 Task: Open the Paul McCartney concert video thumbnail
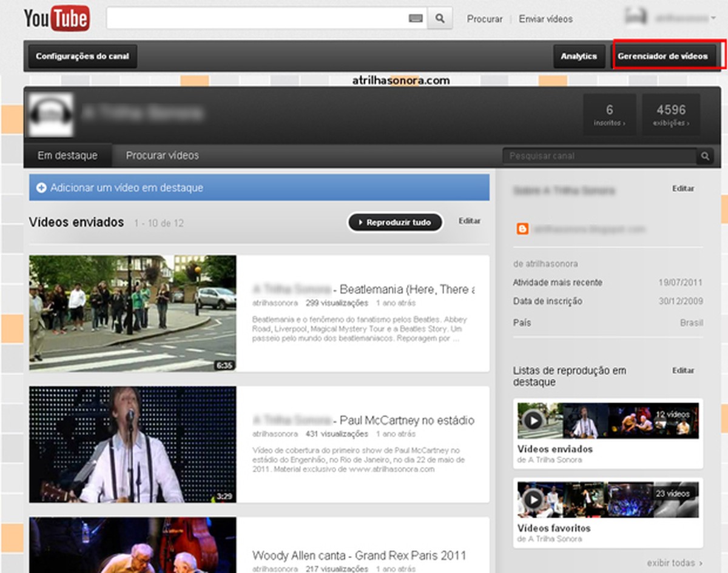click(133, 444)
